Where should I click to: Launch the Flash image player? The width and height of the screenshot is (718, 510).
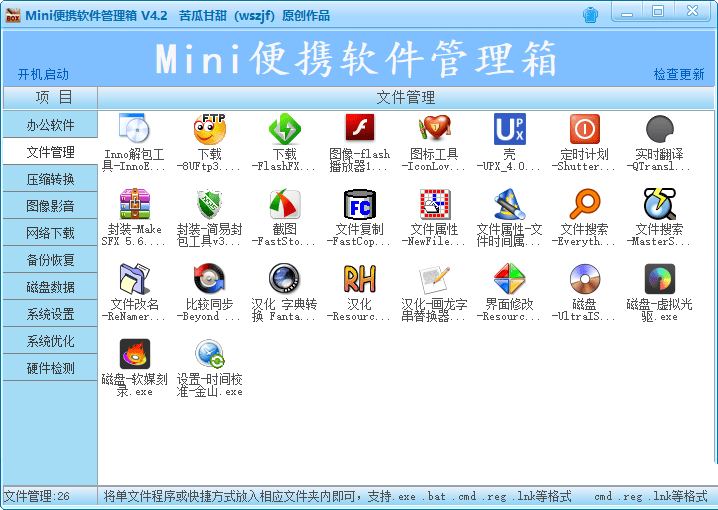(359, 129)
